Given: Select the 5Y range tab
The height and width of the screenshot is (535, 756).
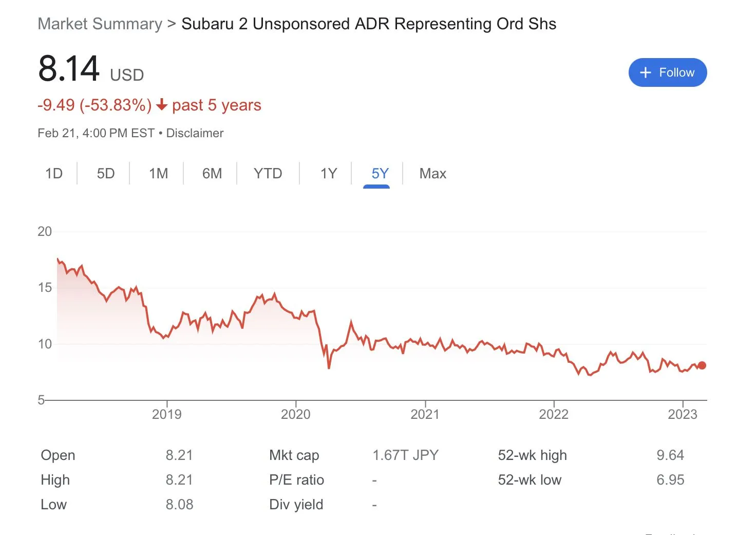Looking at the screenshot, I should click(x=380, y=174).
